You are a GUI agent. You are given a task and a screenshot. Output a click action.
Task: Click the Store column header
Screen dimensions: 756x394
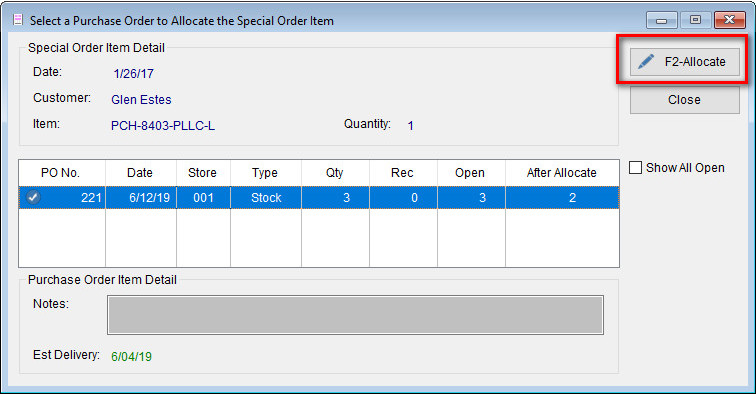[x=203, y=173]
